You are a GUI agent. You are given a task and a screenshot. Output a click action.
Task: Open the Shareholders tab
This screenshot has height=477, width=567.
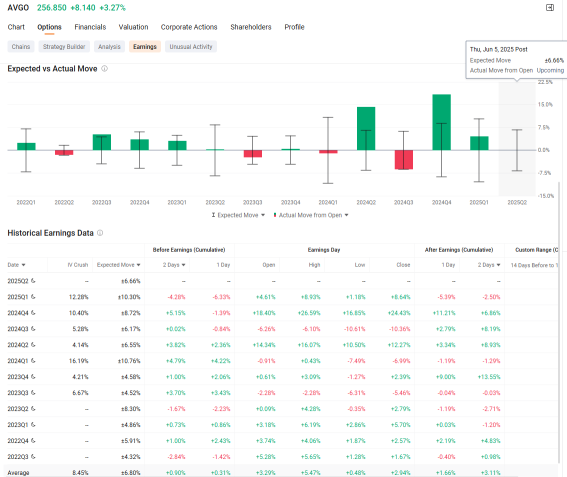[x=251, y=27]
